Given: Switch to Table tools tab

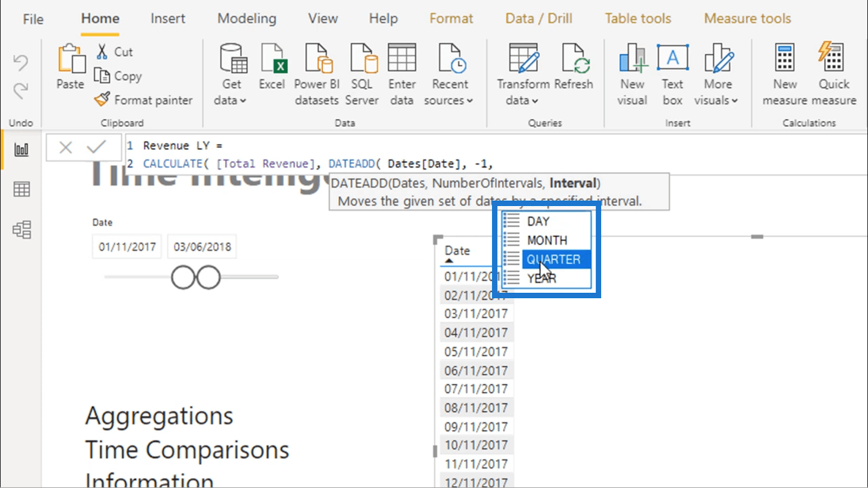Looking at the screenshot, I should (638, 18).
